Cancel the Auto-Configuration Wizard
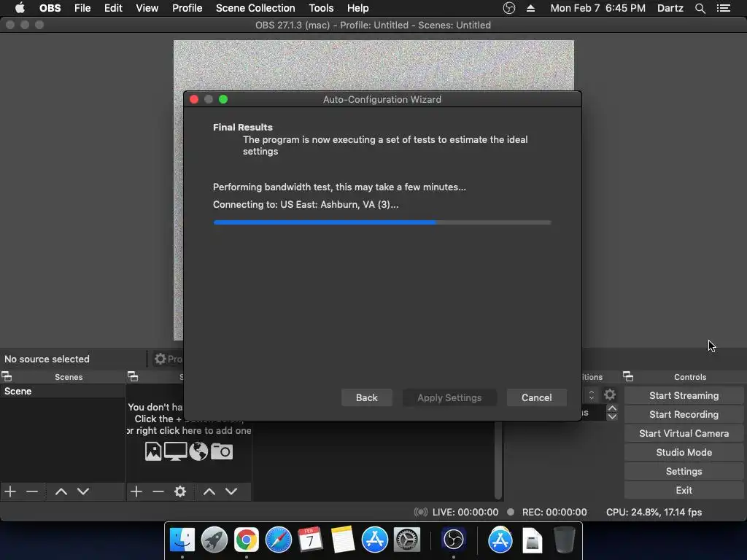747x560 pixels. click(536, 397)
